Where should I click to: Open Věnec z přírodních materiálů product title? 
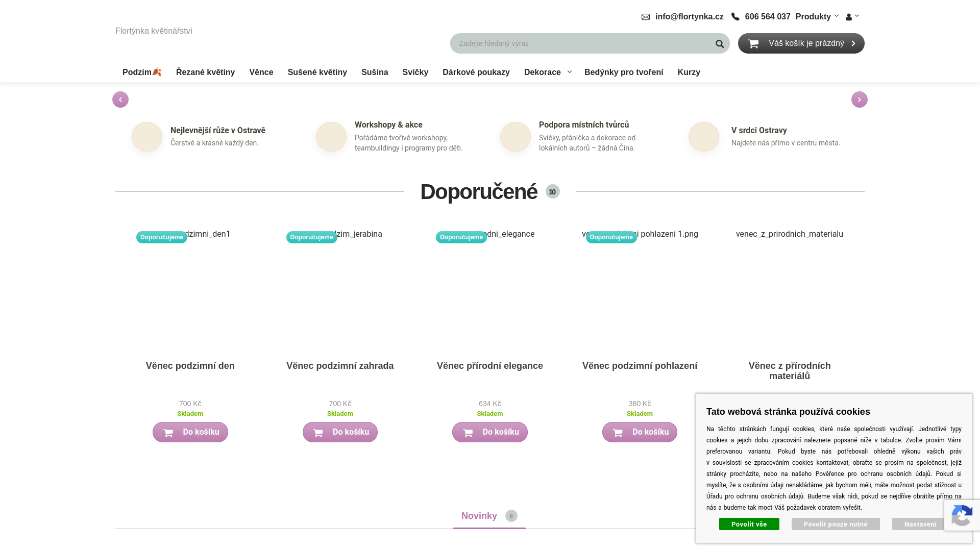coord(790,371)
